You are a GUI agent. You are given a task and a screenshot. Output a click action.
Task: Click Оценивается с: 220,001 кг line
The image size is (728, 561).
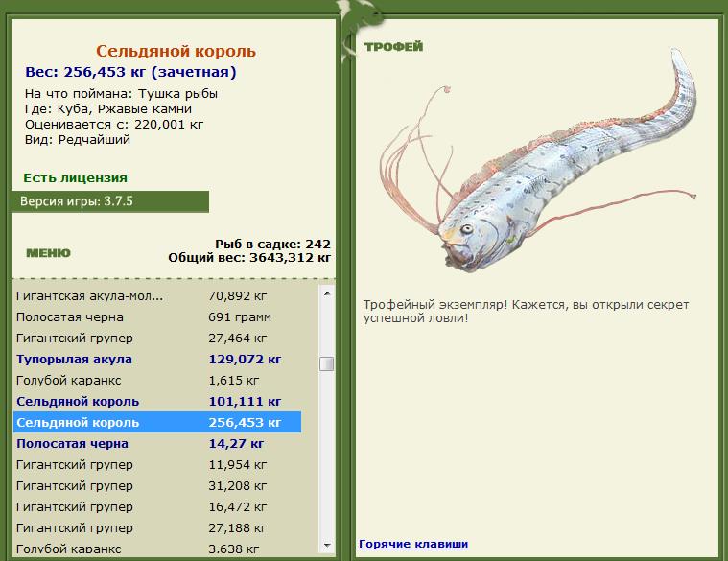tap(114, 125)
